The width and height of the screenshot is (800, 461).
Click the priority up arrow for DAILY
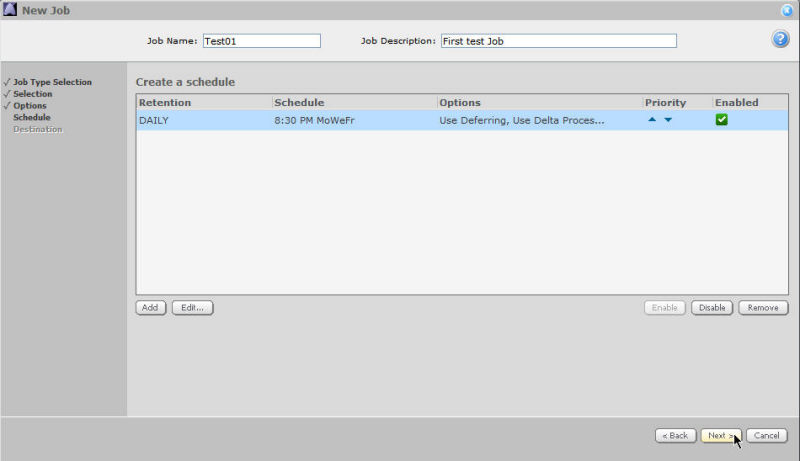652,120
